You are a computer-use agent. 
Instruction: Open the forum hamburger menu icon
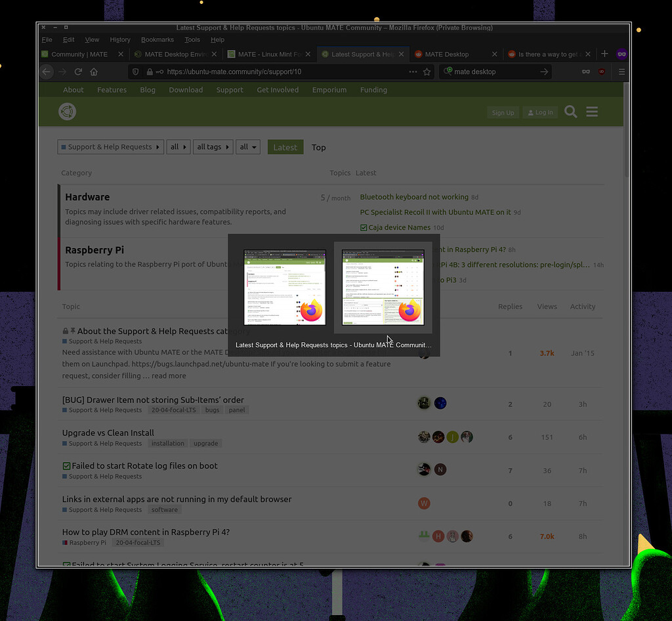tap(592, 112)
